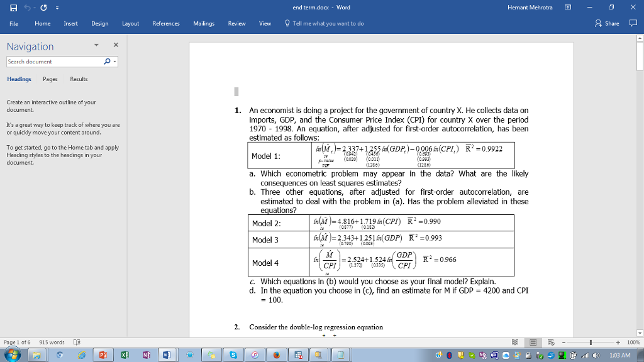Image resolution: width=644 pixels, height=362 pixels.
Task: Click the 100% zoom level
Action: (633, 343)
